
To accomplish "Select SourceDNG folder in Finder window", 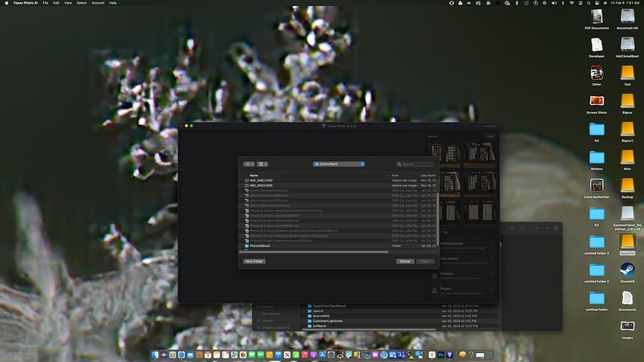I will coord(320,316).
